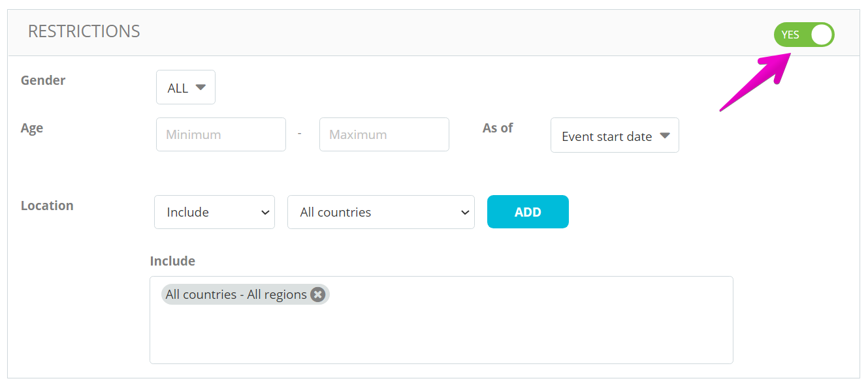Focus the Maximum age field
Image resolution: width=868 pixels, height=383 pixels.
coord(384,134)
